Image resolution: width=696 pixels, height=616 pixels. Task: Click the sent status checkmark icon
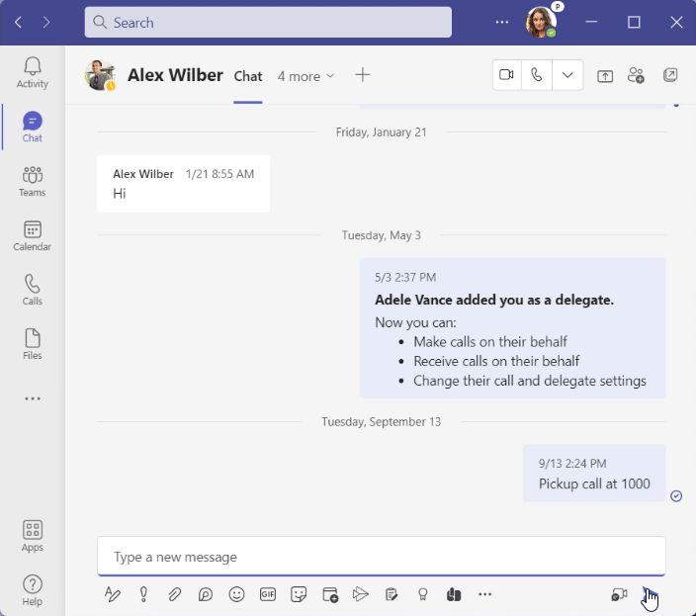click(676, 495)
